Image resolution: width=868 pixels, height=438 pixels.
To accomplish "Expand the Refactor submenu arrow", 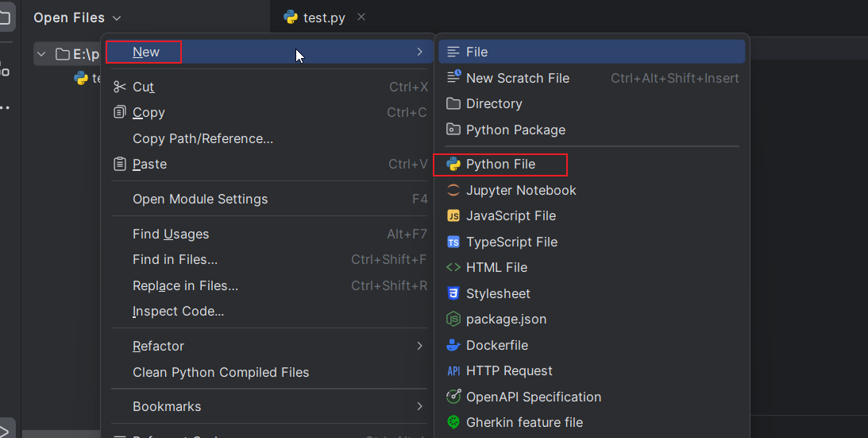I will [419, 346].
